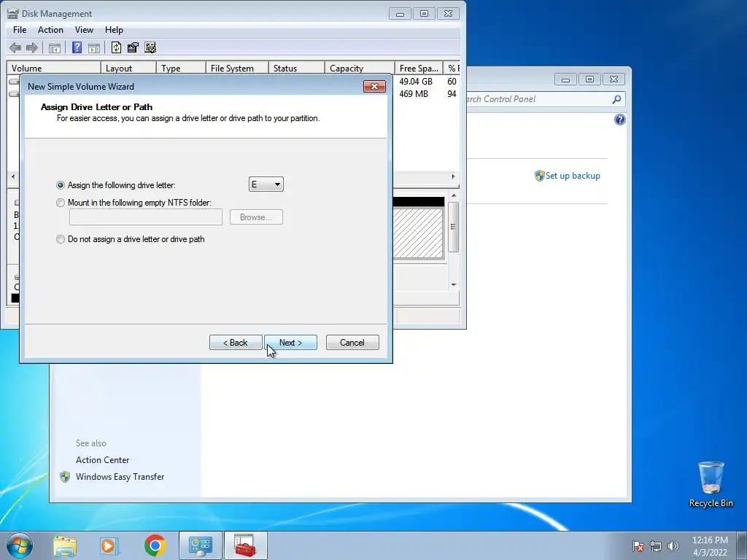Click the horizontal scroll left arrow in volume list
747x560 pixels.
[13, 176]
